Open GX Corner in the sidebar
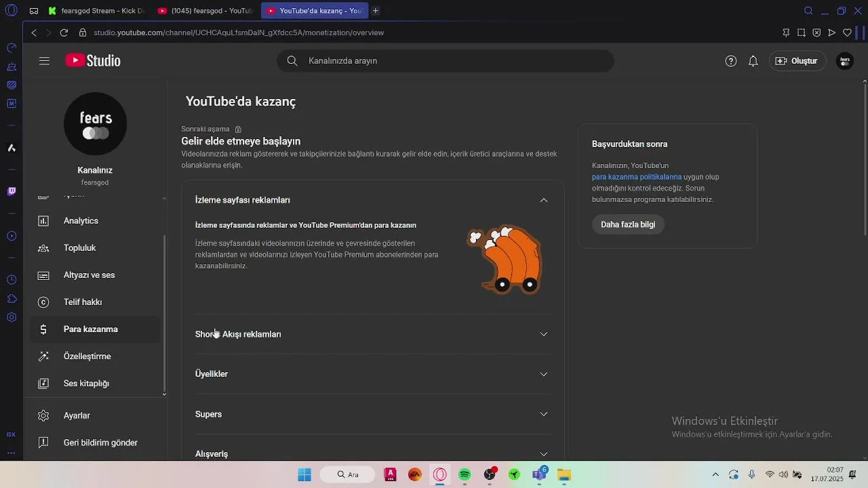This screenshot has height=488, width=868. (x=12, y=434)
